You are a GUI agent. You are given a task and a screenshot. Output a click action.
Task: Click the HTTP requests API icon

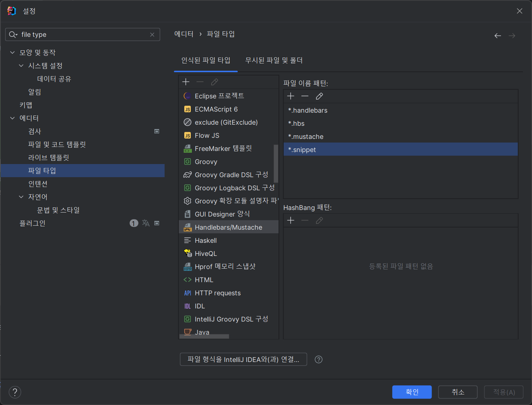tap(188, 293)
